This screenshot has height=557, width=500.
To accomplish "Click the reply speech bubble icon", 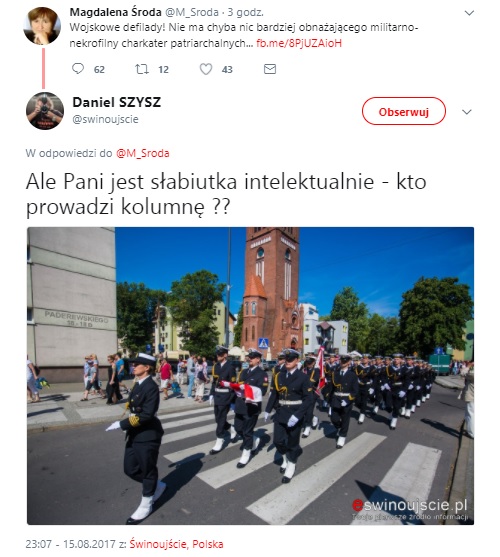I will tap(78, 69).
